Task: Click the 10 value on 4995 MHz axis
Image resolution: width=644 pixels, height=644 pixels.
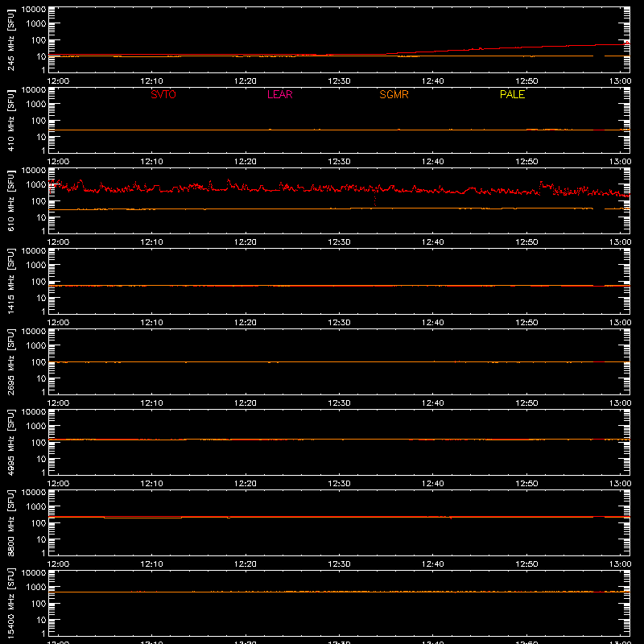Action: [x=41, y=459]
